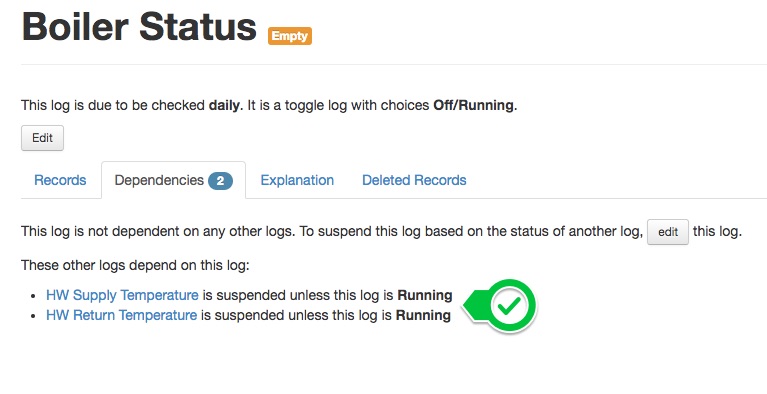Switch to the Explanation tab
767x394 pixels.
297,180
